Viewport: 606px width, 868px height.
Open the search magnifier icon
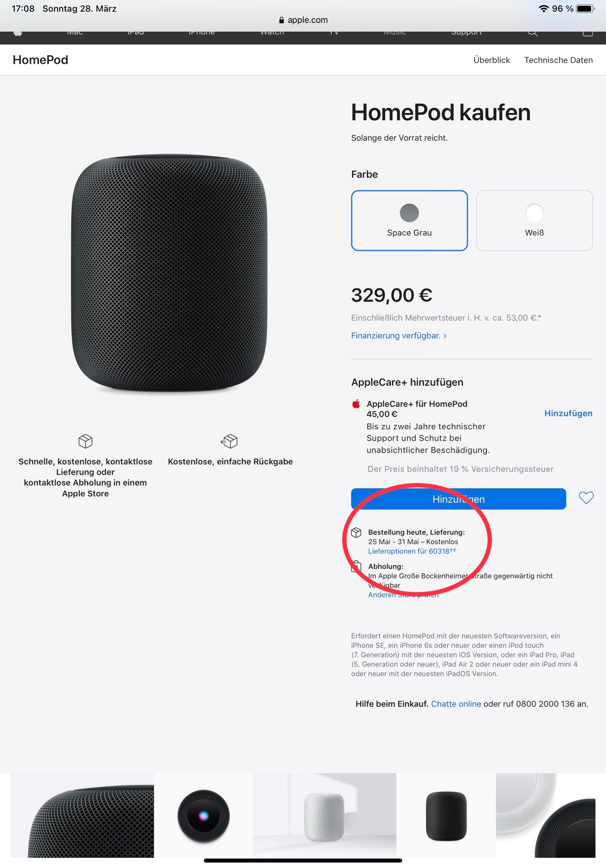tap(532, 33)
